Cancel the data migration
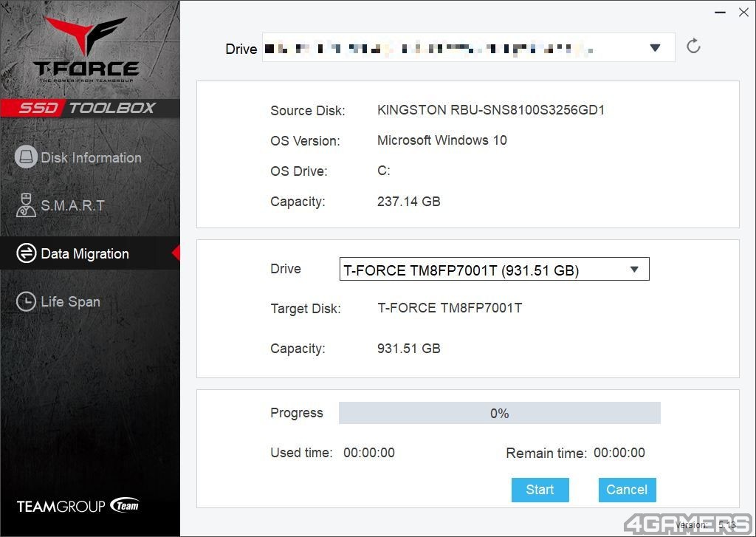Image resolution: width=756 pixels, height=537 pixels. point(627,490)
